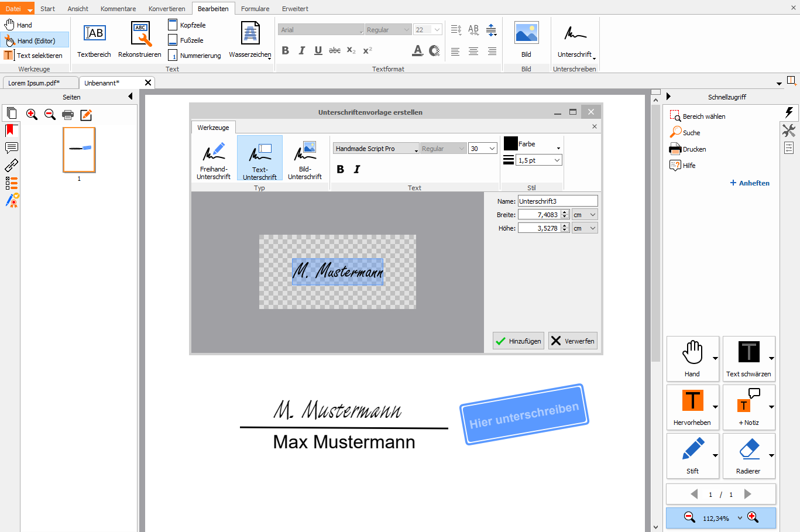The width and height of the screenshot is (800, 532).
Task: Choose the Bild-Unterschrift signature type
Action: [x=305, y=159]
